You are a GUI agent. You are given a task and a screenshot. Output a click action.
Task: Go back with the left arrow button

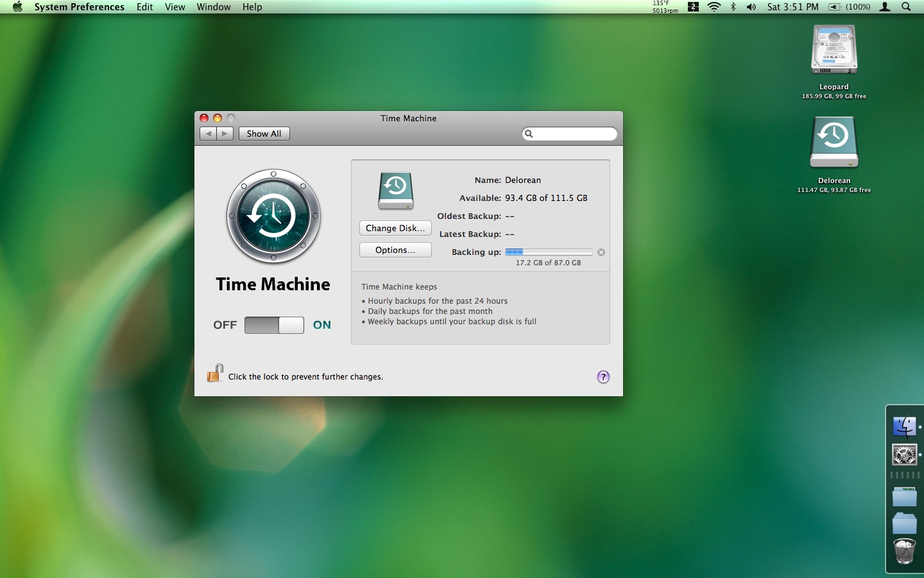[208, 134]
